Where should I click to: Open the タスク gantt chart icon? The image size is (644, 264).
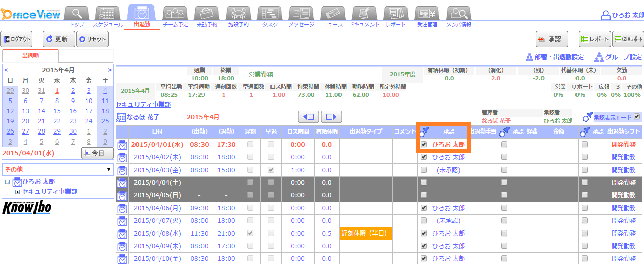point(269,13)
